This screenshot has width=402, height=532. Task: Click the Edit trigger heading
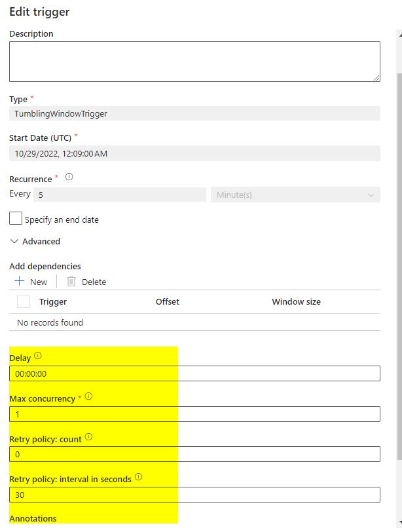point(39,12)
